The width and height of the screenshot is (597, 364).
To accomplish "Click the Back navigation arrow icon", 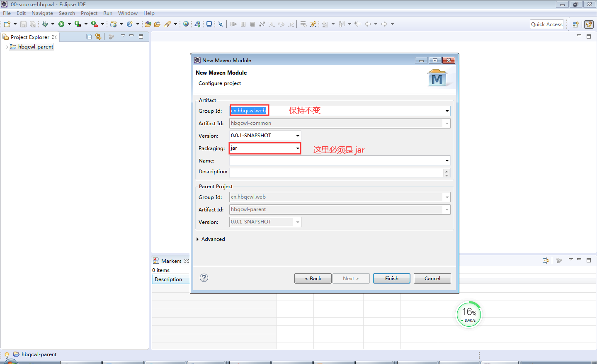I will click(x=368, y=24).
